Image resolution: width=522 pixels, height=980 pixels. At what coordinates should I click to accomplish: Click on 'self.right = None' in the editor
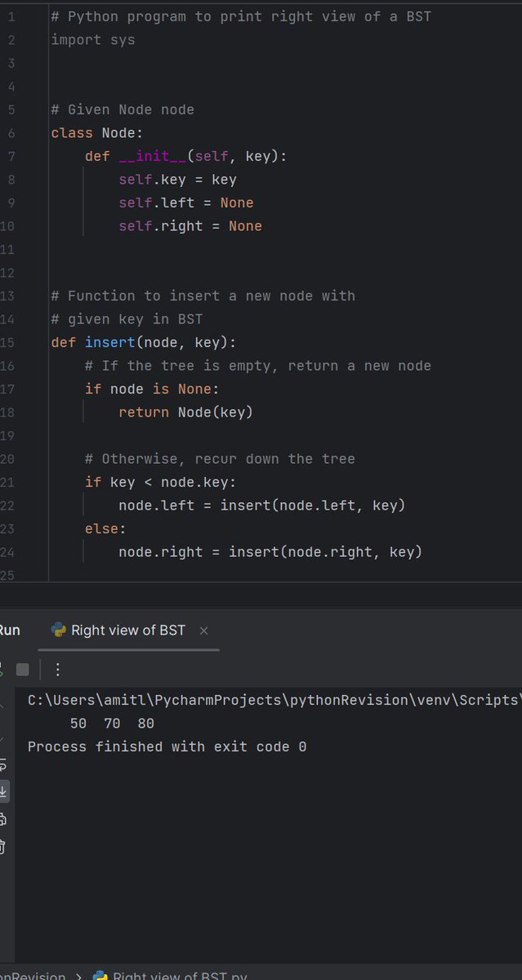pyautogui.click(x=190, y=225)
